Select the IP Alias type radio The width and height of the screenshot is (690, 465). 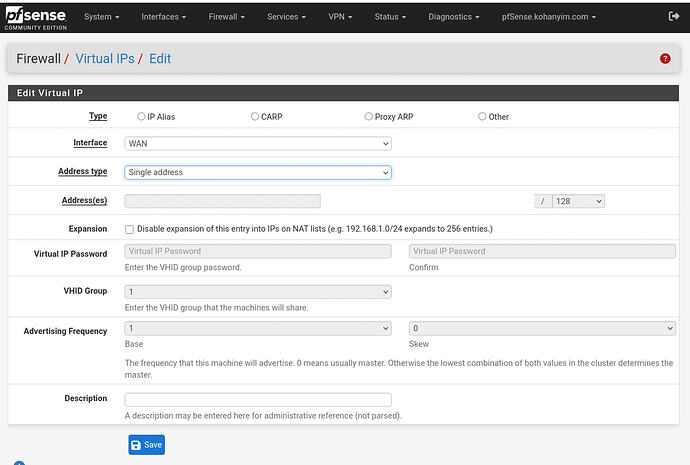pyautogui.click(x=141, y=117)
